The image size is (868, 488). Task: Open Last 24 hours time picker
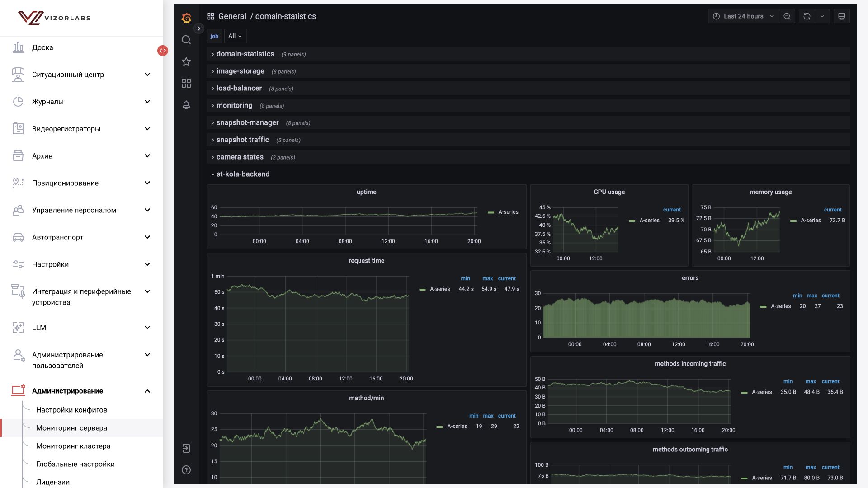click(x=743, y=16)
